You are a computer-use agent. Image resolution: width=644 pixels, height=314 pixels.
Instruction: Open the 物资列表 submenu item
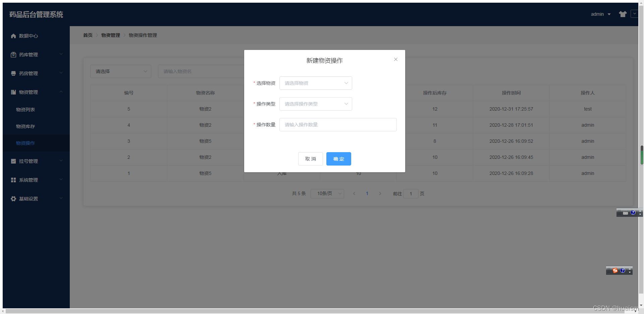point(36,110)
